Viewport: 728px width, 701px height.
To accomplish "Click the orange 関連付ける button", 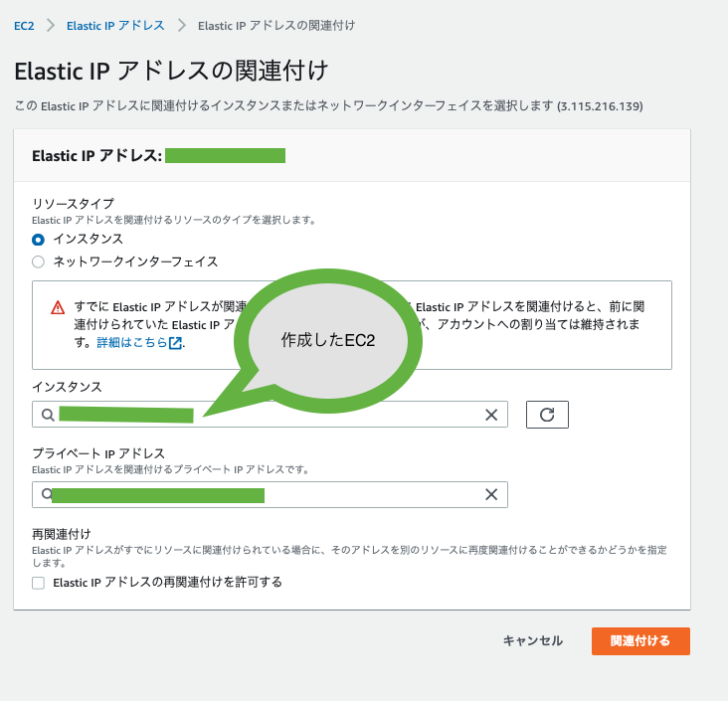I will [x=640, y=641].
